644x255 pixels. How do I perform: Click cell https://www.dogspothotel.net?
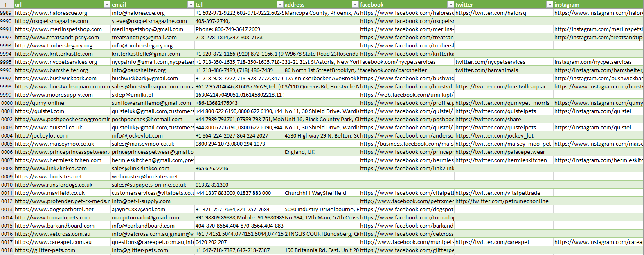[x=62, y=209]
